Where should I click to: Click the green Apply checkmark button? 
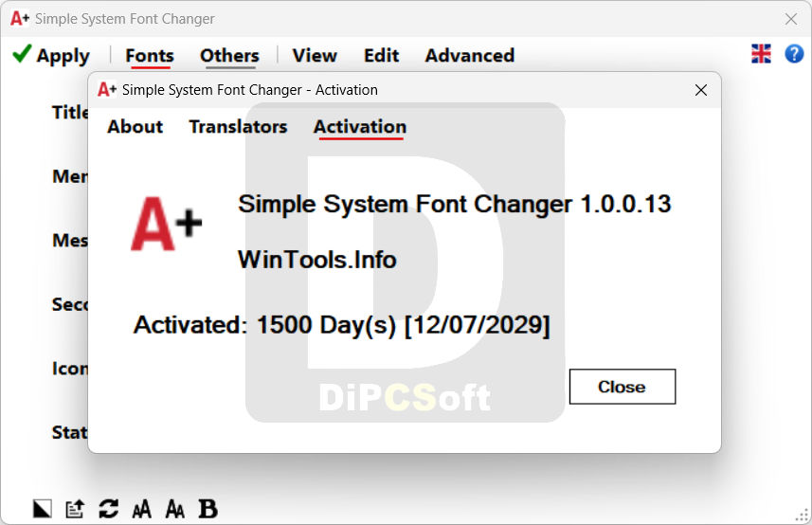click(51, 55)
